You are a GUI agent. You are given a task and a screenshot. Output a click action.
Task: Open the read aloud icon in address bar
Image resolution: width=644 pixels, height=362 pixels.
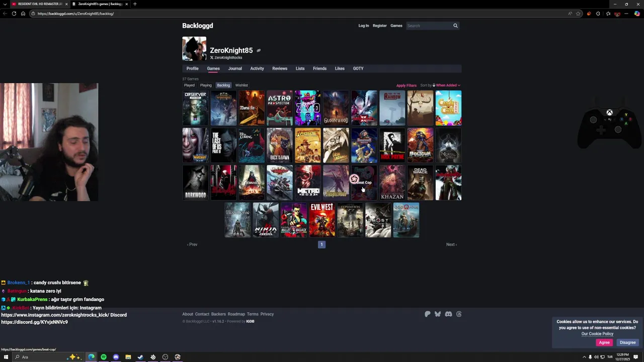click(570, 14)
